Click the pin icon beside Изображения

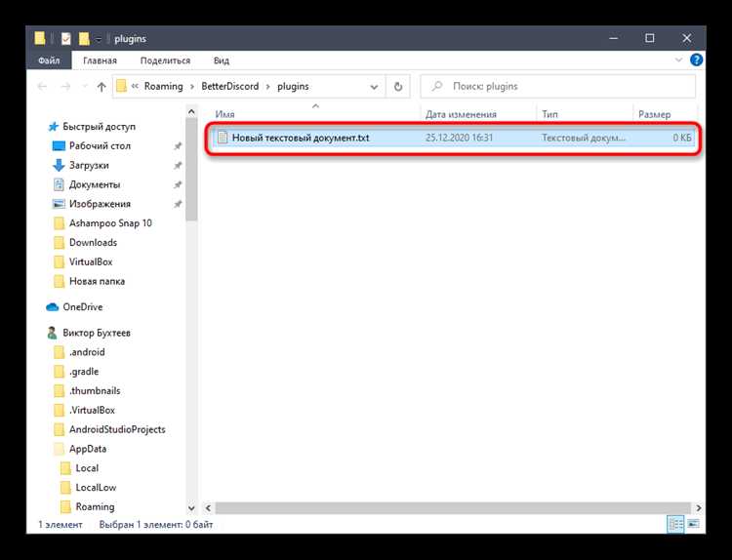178,204
